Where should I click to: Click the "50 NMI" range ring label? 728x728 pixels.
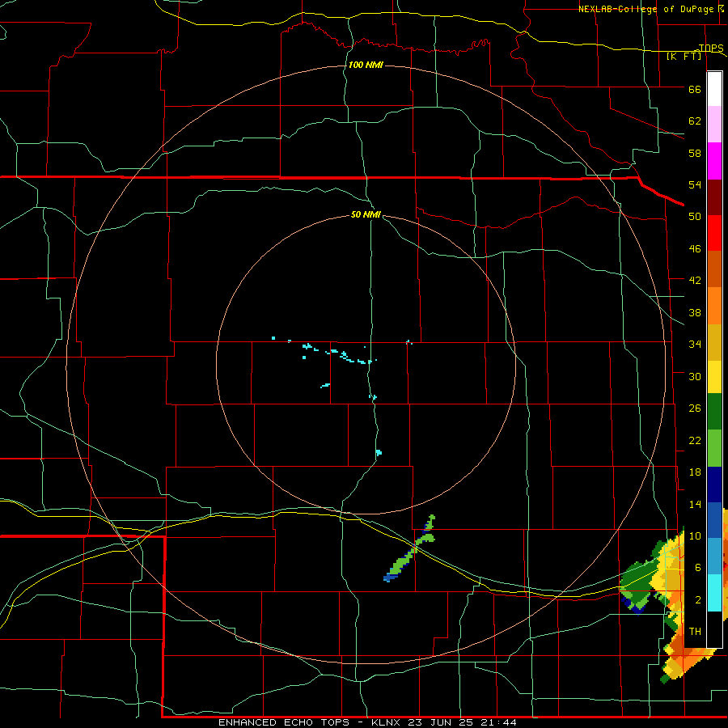366,214
